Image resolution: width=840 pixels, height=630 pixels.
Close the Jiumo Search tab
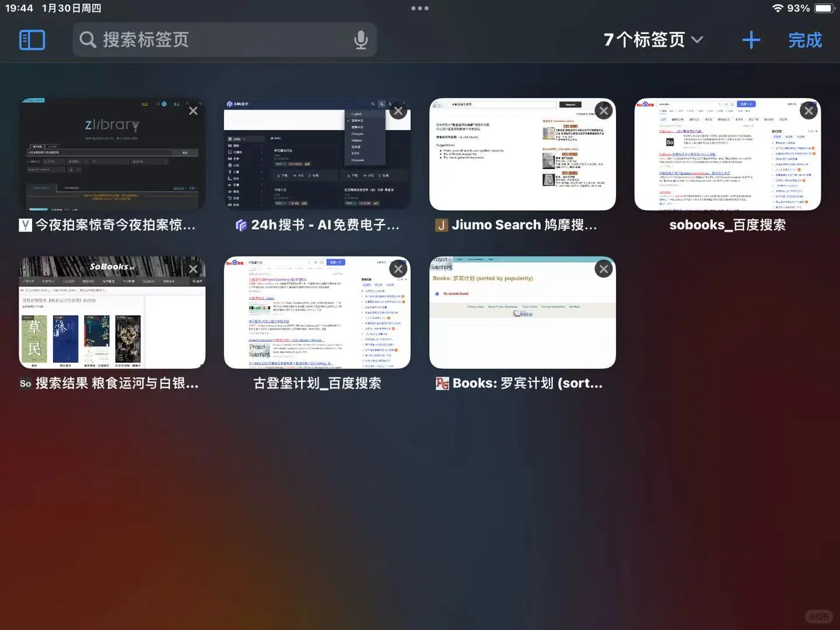[x=604, y=111]
